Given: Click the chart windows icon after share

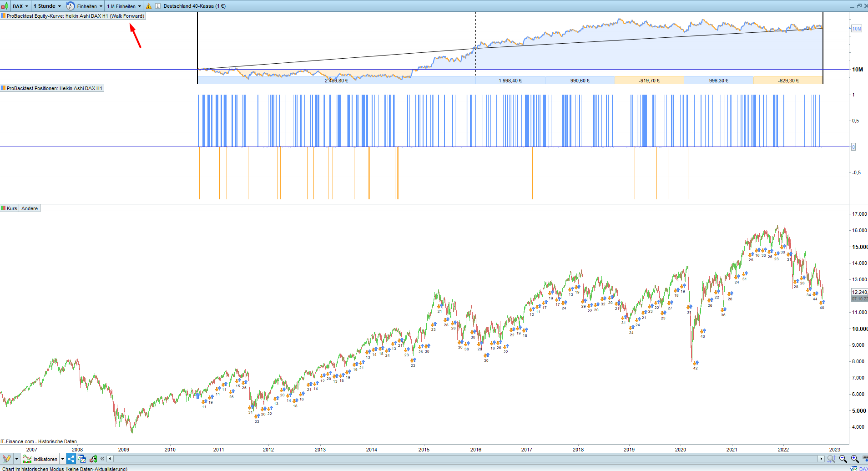Looking at the screenshot, I should coord(82,459).
